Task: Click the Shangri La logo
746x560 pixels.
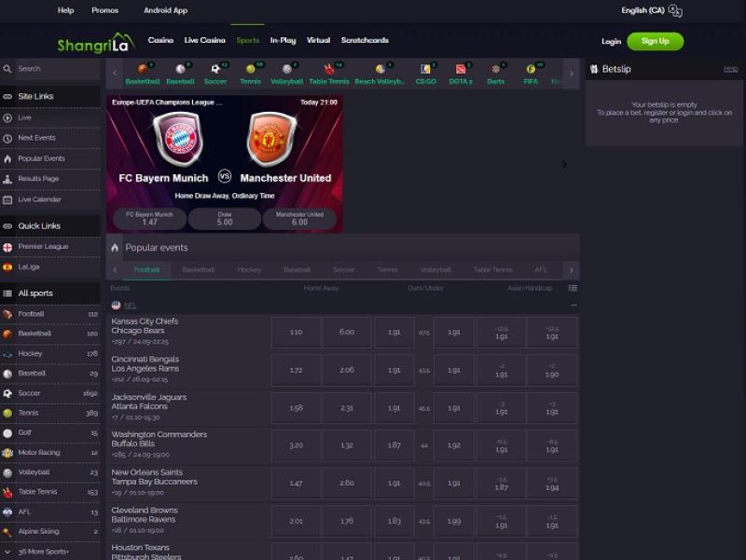Action: pyautogui.click(x=96, y=42)
